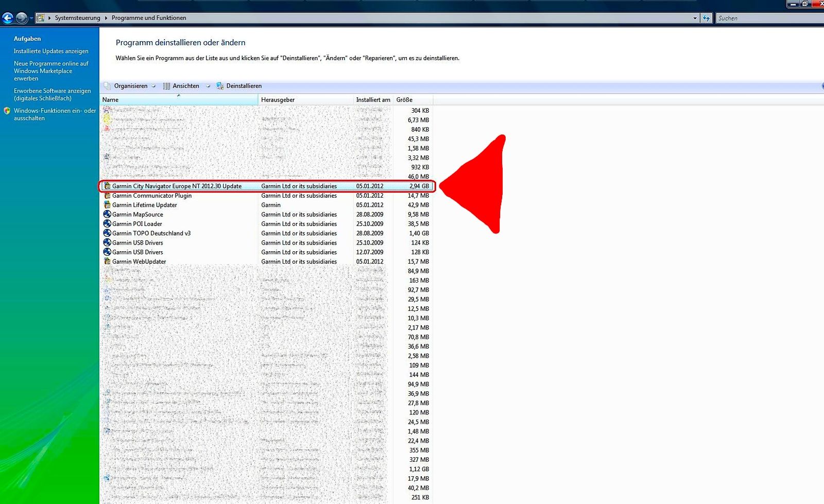Click the Back navigation arrow button
824x504 pixels.
tap(8, 18)
